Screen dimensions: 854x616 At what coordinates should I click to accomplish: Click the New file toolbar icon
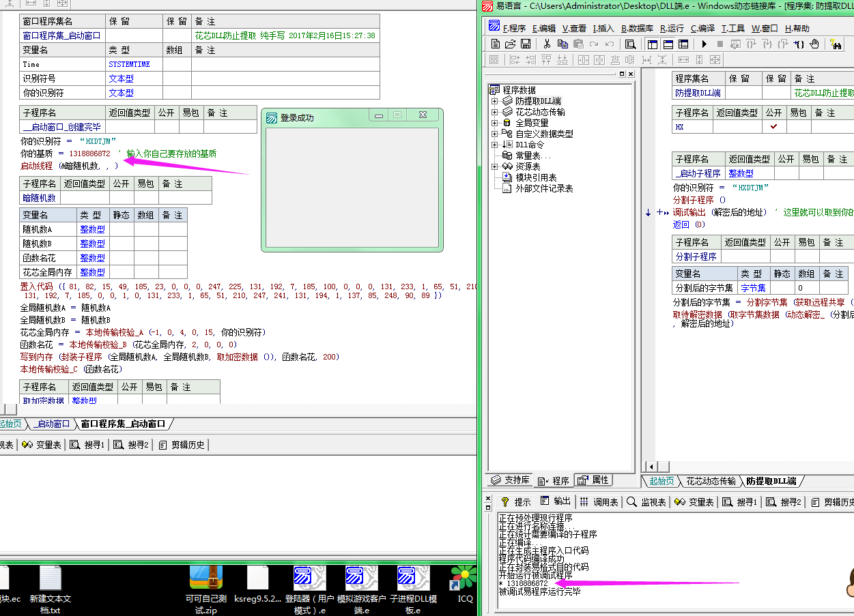(x=496, y=44)
